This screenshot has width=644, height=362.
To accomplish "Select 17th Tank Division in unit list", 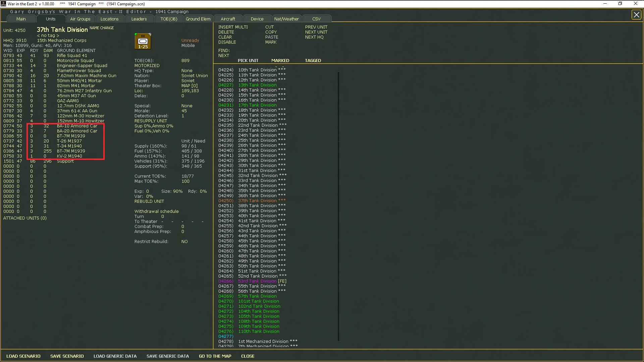I will [248, 105].
